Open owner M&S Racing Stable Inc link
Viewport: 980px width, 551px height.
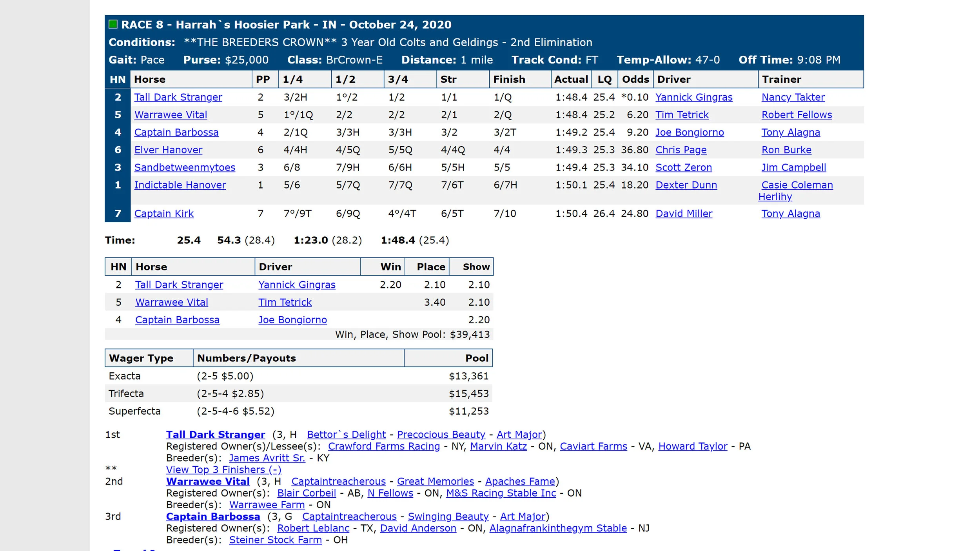coord(501,493)
